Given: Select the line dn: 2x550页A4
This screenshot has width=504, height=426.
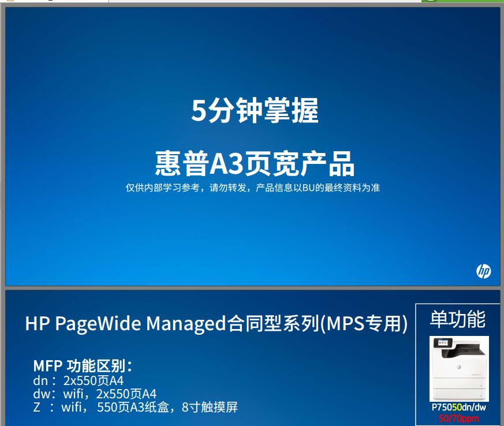Looking at the screenshot, I should tap(78, 381).
